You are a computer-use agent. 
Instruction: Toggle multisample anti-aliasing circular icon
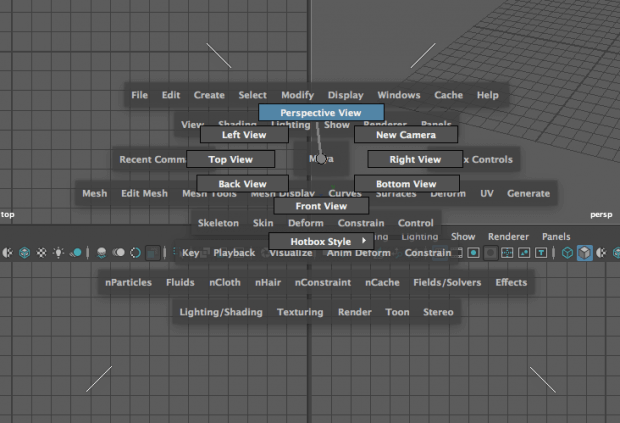(136, 252)
